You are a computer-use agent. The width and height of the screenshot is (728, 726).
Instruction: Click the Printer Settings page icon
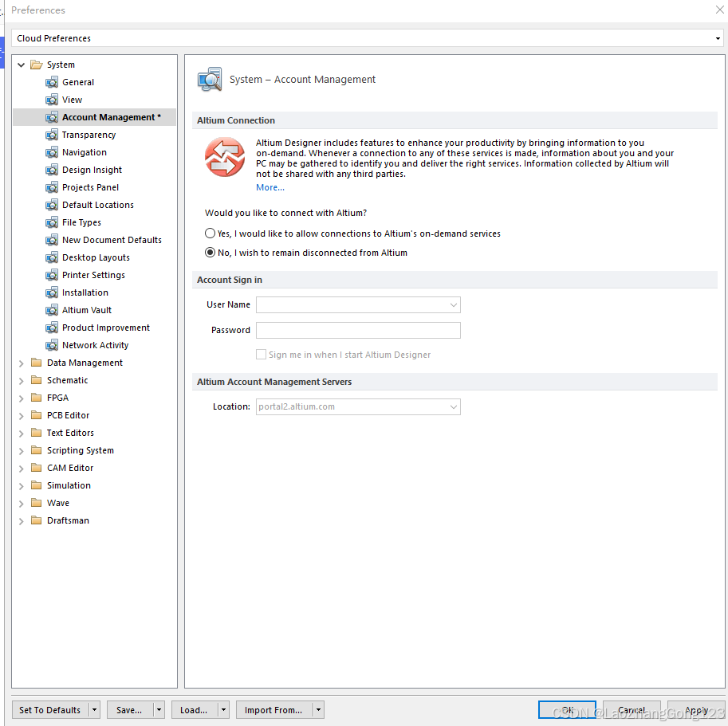52,275
